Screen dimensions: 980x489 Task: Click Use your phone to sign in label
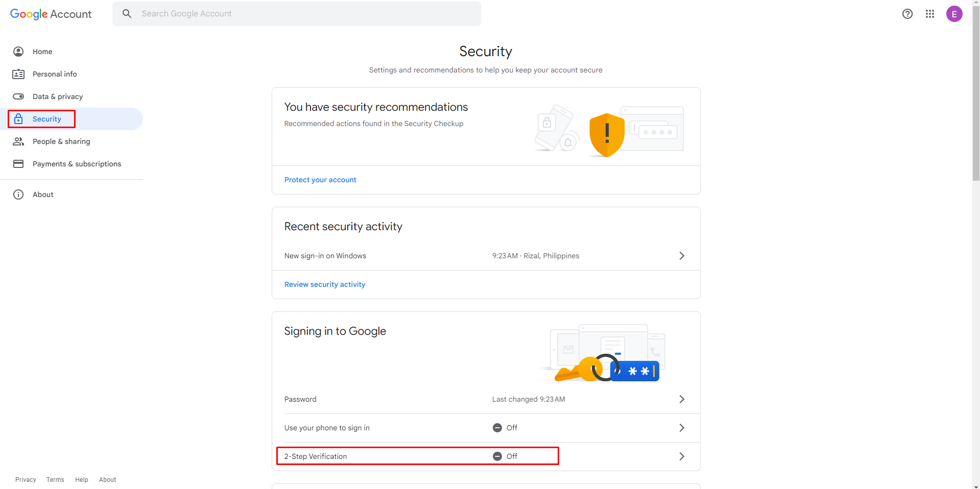click(327, 428)
